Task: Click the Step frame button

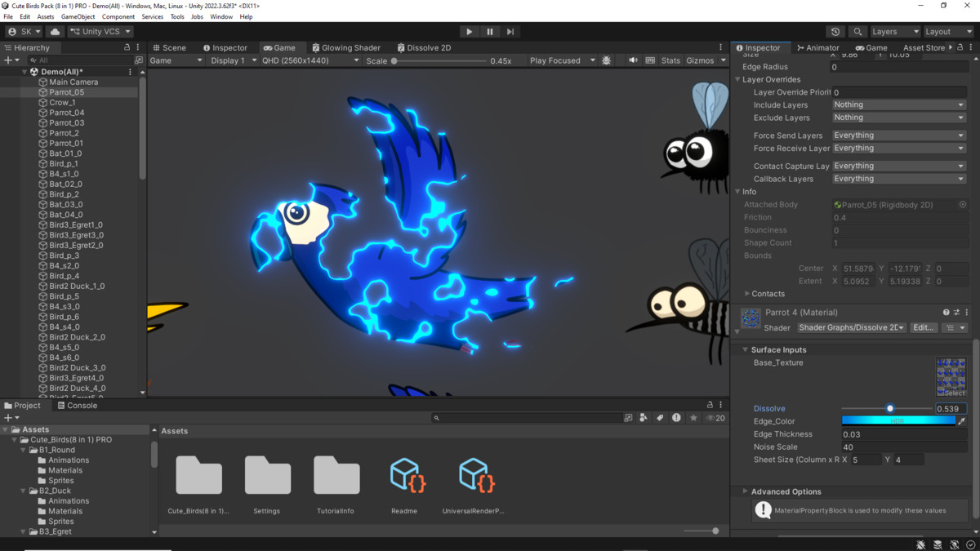Action: (510, 32)
